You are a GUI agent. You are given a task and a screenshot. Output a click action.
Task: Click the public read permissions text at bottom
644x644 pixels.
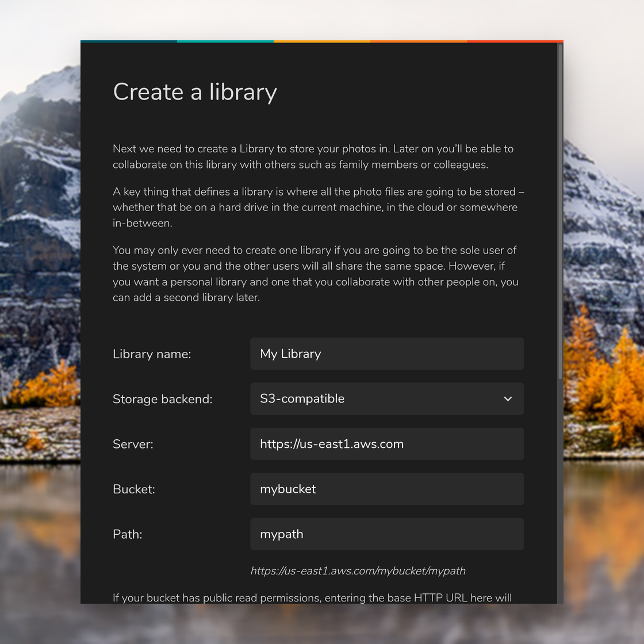point(312,598)
